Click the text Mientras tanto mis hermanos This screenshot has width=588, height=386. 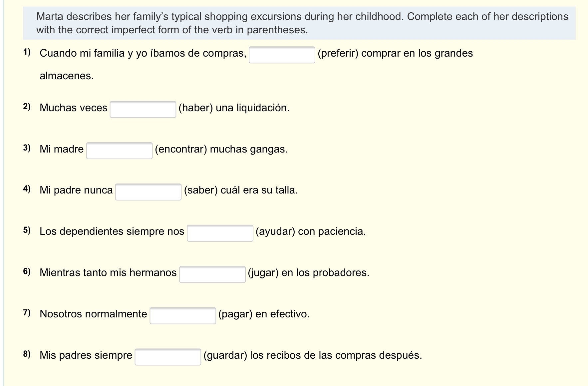pyautogui.click(x=108, y=273)
